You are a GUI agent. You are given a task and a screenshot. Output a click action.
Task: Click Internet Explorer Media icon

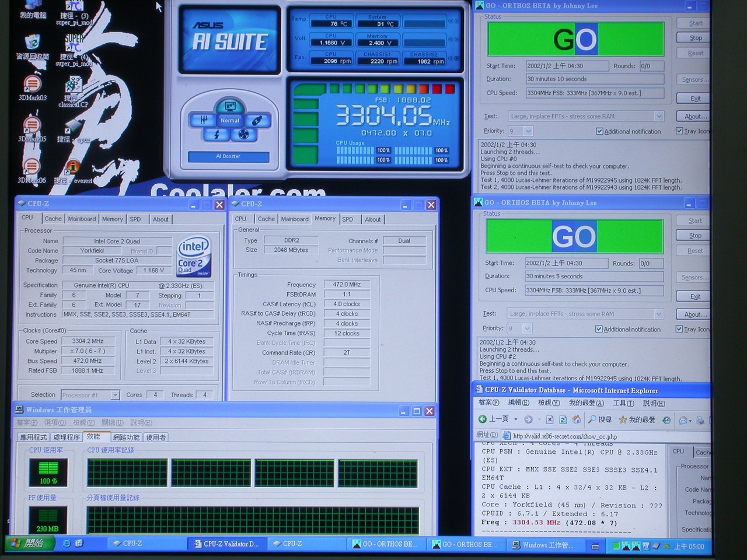666,419
